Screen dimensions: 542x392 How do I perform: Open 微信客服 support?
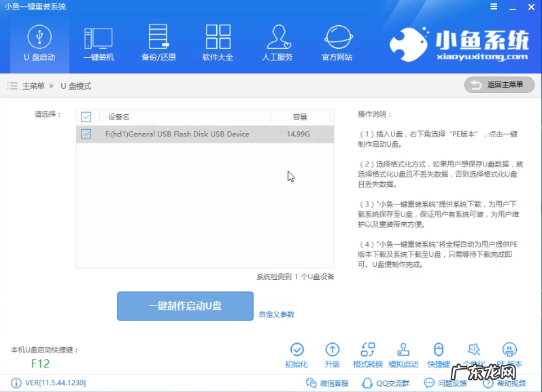(x=327, y=383)
